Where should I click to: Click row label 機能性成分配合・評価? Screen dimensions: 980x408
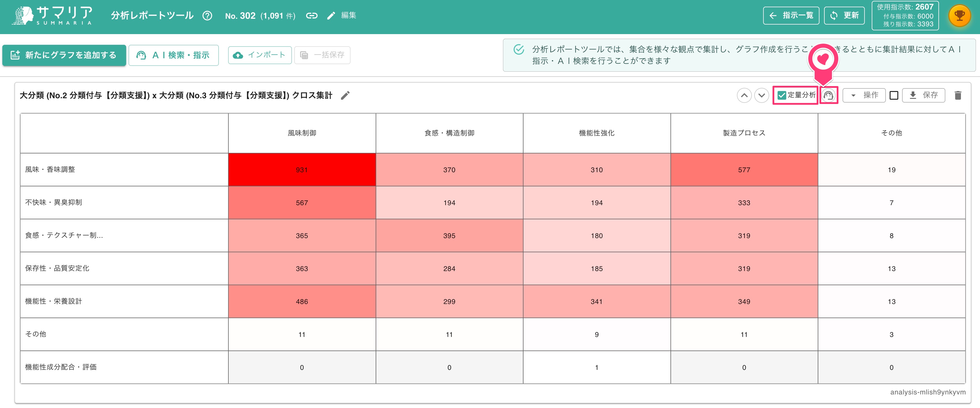[x=60, y=367]
